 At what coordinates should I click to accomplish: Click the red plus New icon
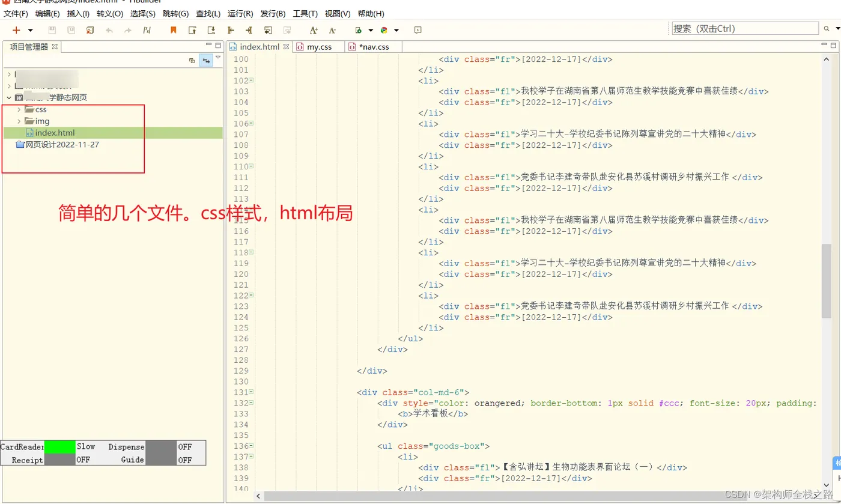coord(16,30)
